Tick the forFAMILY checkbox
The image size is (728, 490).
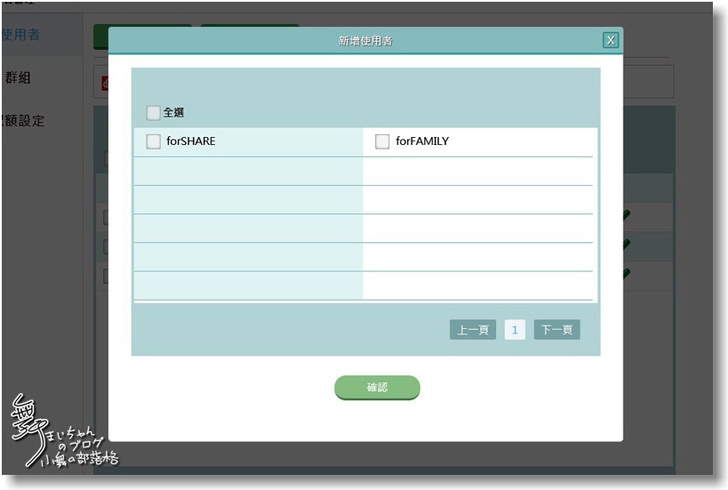click(x=382, y=141)
